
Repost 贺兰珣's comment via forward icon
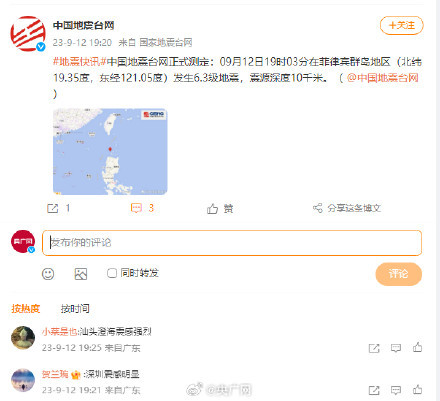point(374,390)
